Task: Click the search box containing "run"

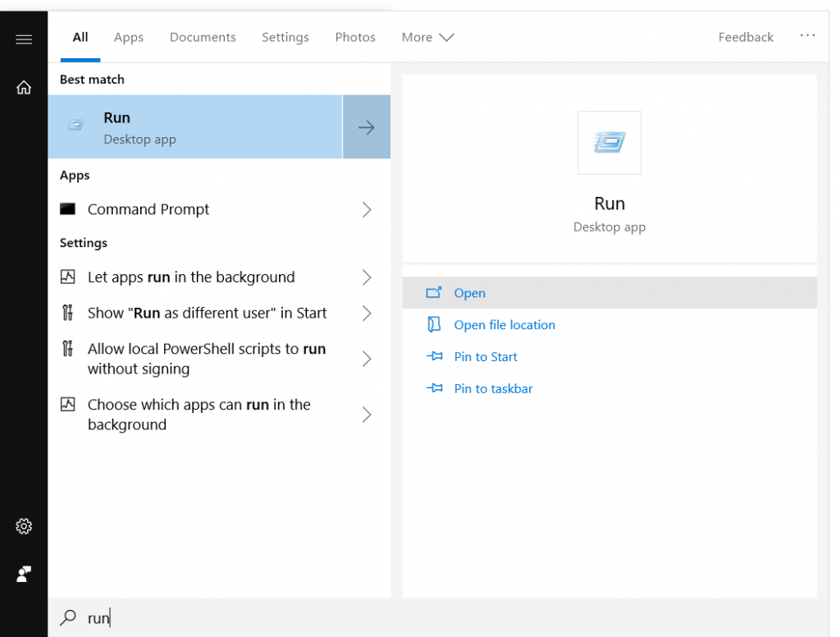Action: [x=438, y=617]
